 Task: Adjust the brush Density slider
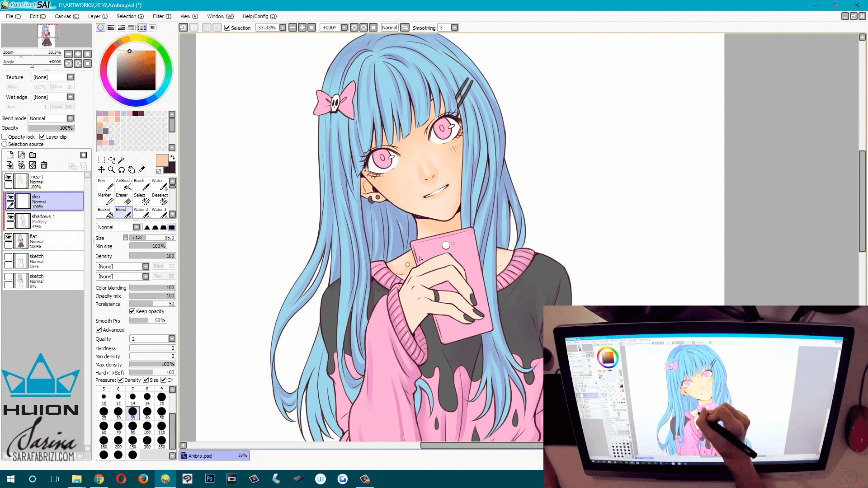pyautogui.click(x=152, y=256)
